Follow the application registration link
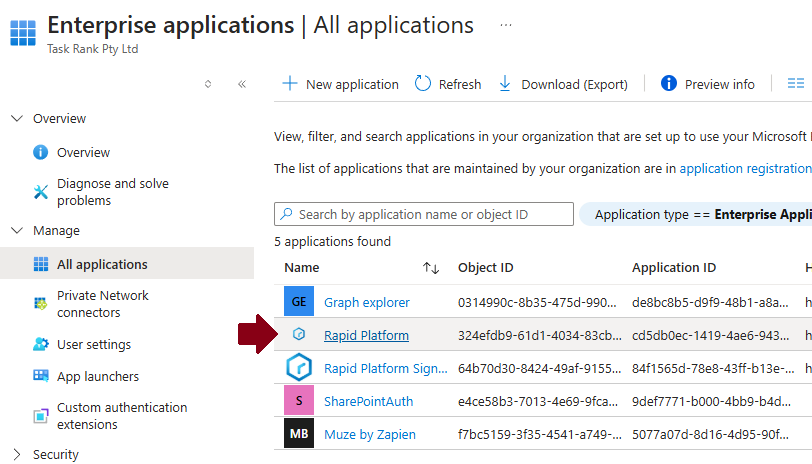Screen dimensions: 812x464 click(744, 169)
